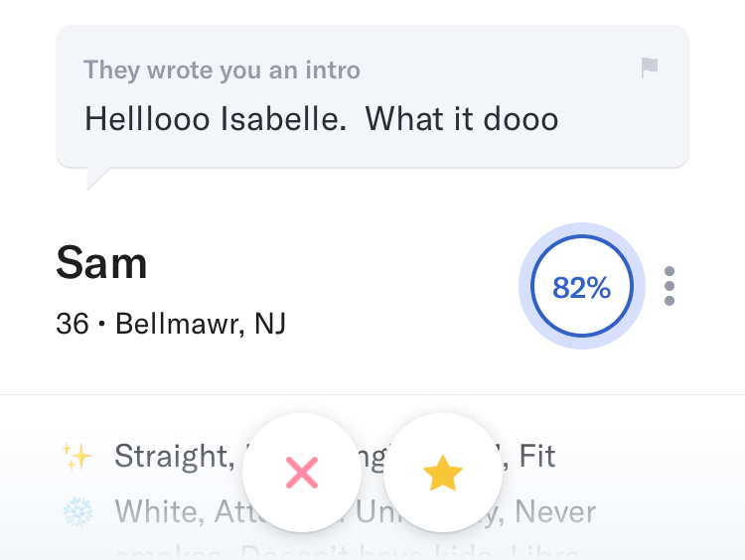Click the "Fit" body type detail
This screenshot has height=560, width=745.
pos(537,457)
